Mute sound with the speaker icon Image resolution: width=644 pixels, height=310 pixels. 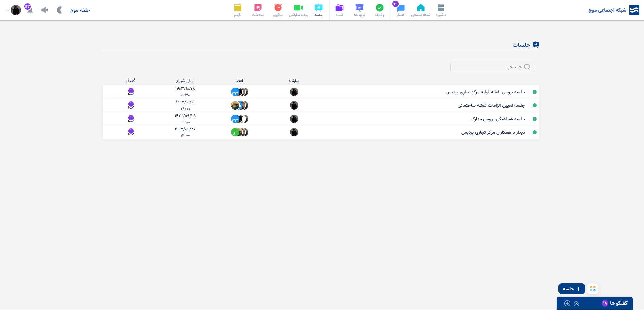coord(44,10)
